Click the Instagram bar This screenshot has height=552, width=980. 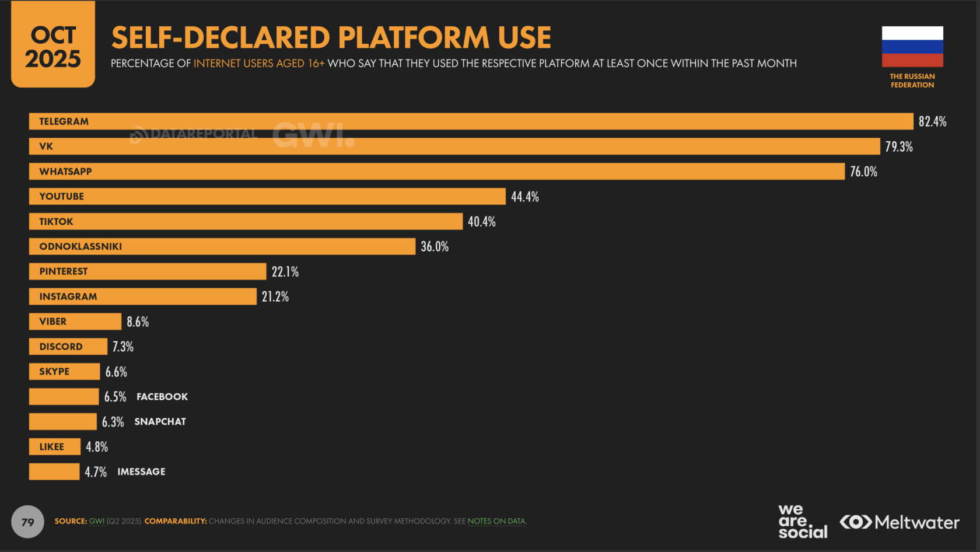click(143, 296)
